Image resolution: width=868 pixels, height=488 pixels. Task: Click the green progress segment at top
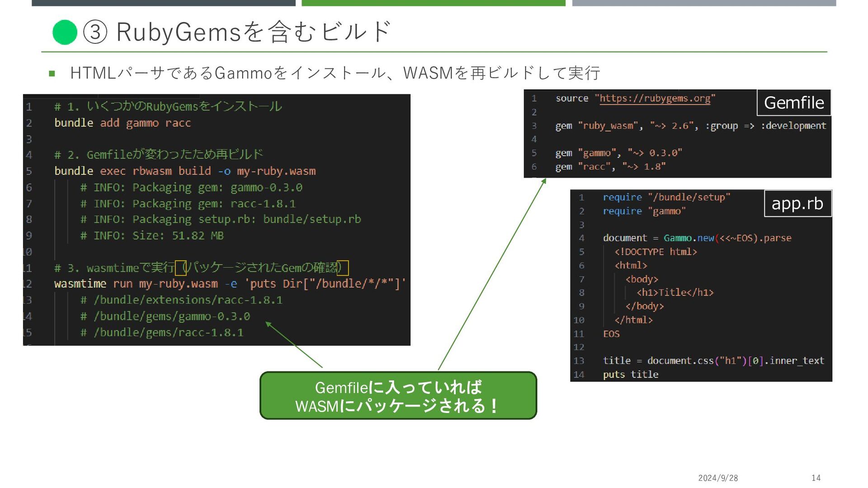click(433, 3)
